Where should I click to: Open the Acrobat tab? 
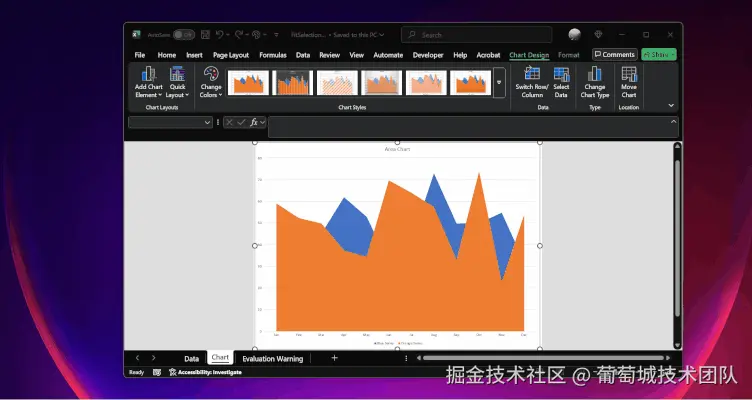coord(488,55)
